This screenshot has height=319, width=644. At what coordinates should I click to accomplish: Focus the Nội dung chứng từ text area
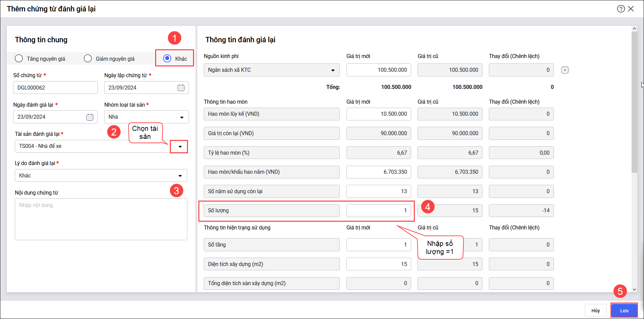pyautogui.click(x=101, y=219)
